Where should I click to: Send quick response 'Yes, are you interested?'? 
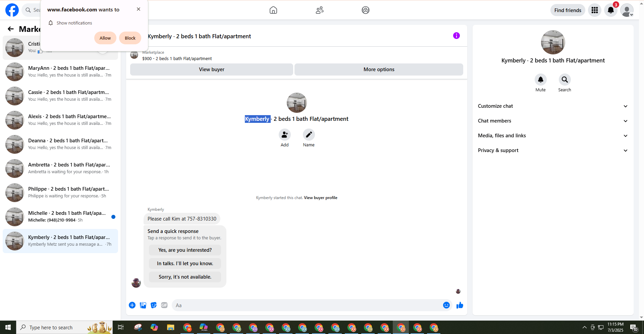(185, 250)
